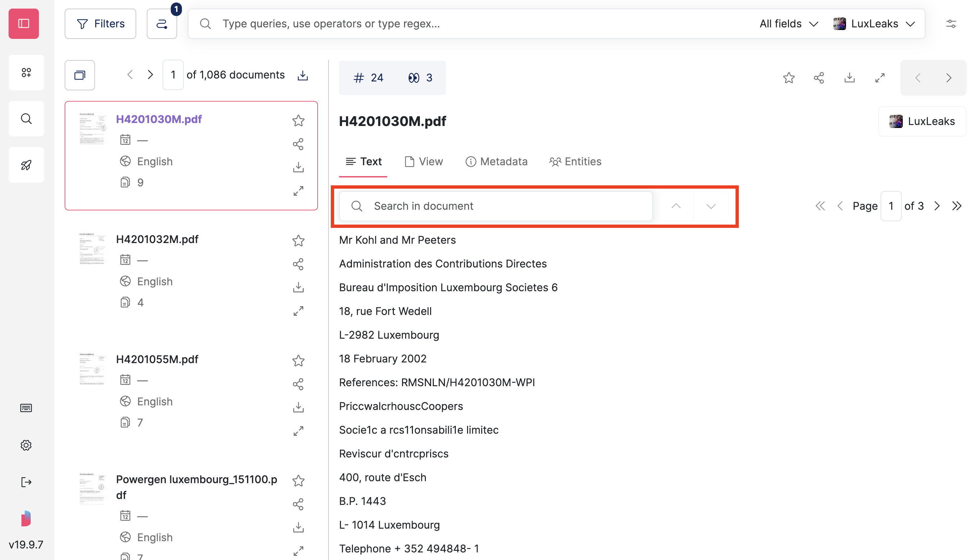The width and height of the screenshot is (973, 560).
Task: Open search settings sliders icon
Action: [951, 23]
